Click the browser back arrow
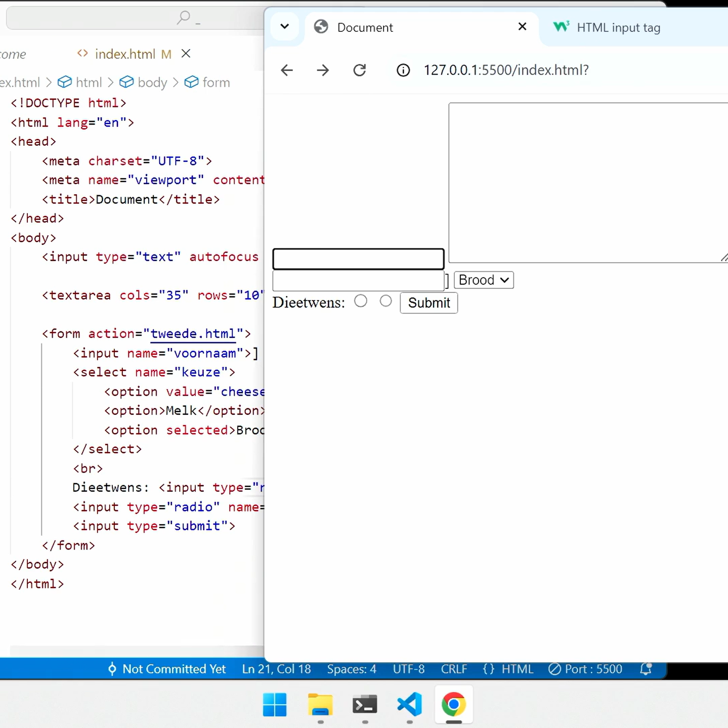This screenshot has width=728, height=728. [x=287, y=70]
